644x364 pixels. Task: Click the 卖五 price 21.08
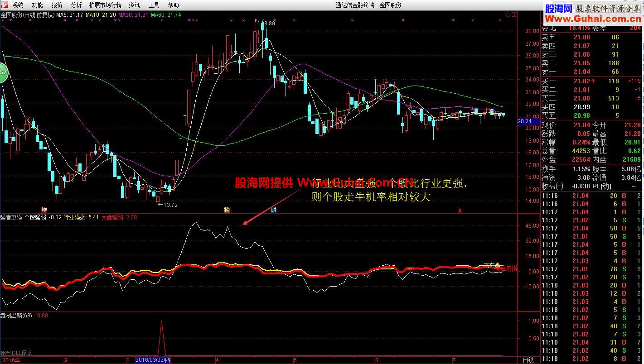point(581,37)
